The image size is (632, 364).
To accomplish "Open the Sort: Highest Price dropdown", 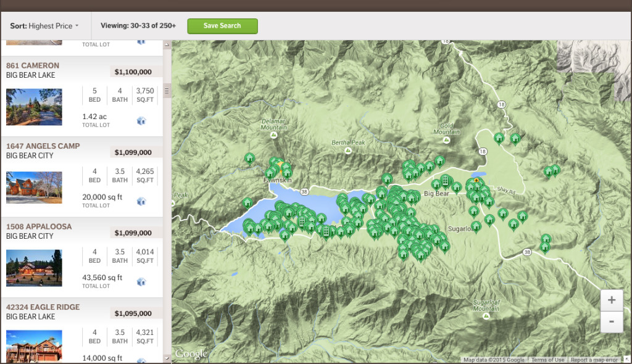I will click(44, 26).
